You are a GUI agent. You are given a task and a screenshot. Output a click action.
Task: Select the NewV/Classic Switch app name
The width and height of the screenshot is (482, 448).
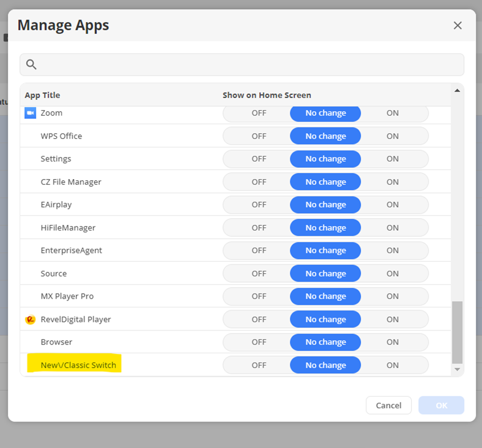click(x=78, y=365)
